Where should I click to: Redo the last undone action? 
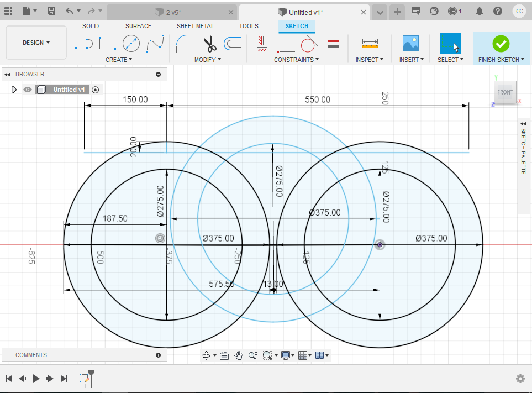tap(91, 11)
